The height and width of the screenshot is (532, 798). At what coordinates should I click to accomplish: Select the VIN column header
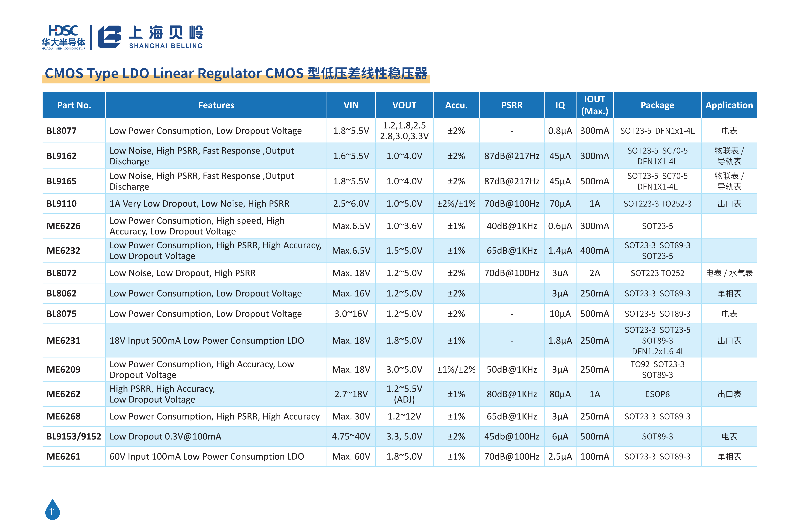point(351,105)
